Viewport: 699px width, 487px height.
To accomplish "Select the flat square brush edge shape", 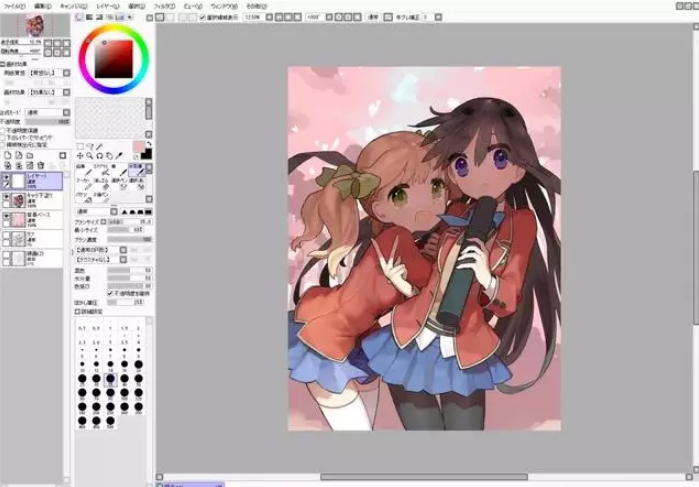I will point(148,211).
